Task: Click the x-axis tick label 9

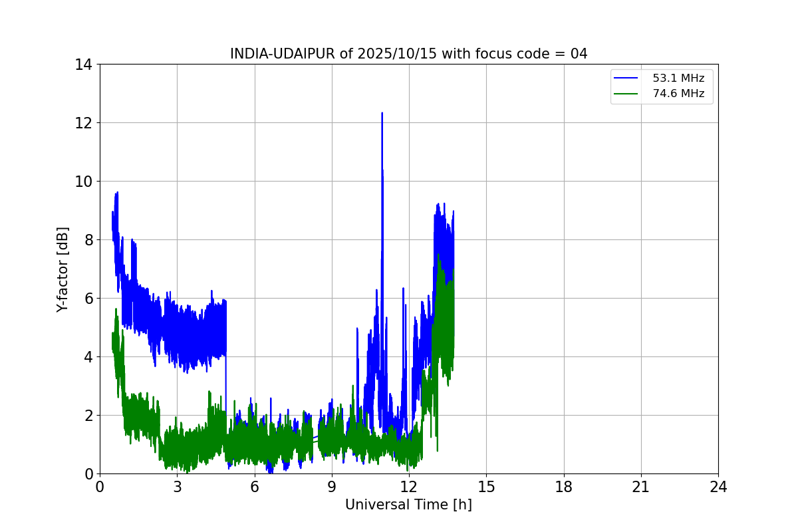Action: (x=331, y=487)
